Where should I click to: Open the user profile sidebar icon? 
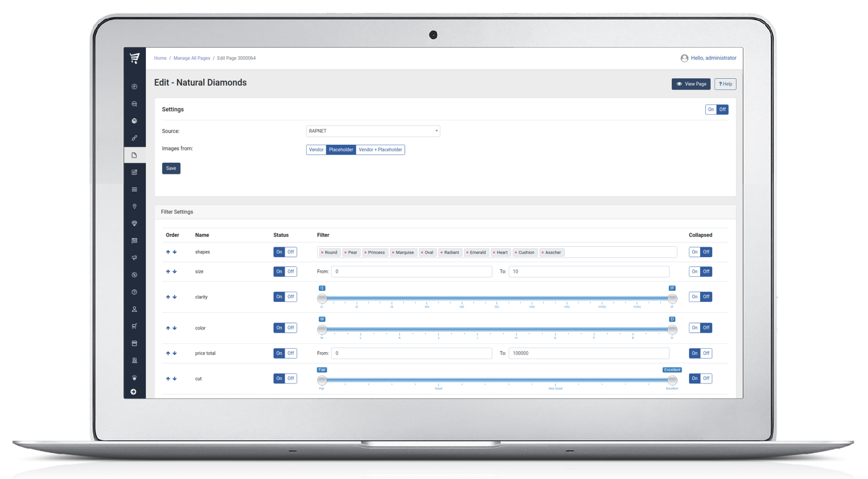click(x=134, y=309)
